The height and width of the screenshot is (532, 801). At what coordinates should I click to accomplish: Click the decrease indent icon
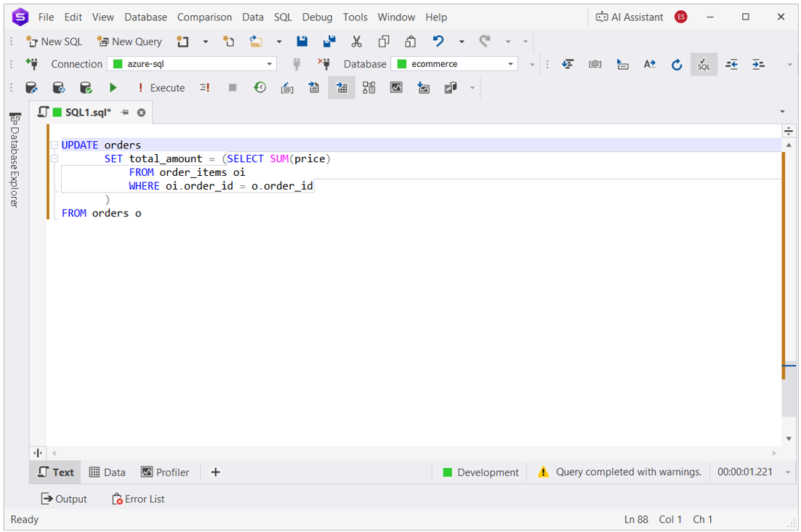pos(731,64)
